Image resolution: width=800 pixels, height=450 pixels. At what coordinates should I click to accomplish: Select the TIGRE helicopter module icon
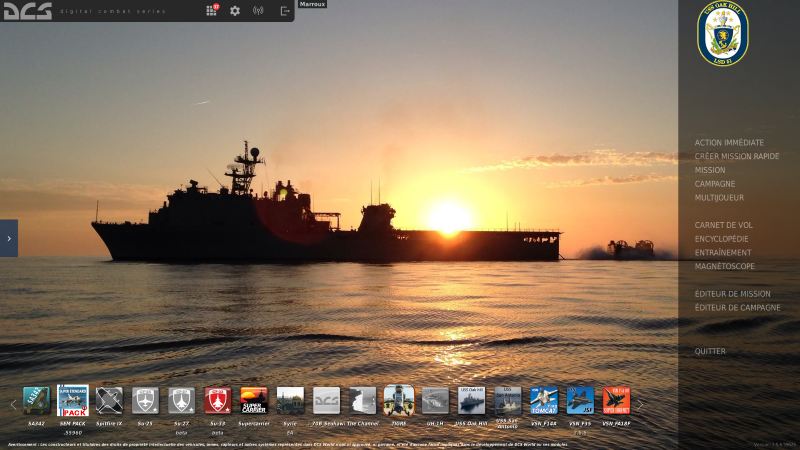[399, 401]
